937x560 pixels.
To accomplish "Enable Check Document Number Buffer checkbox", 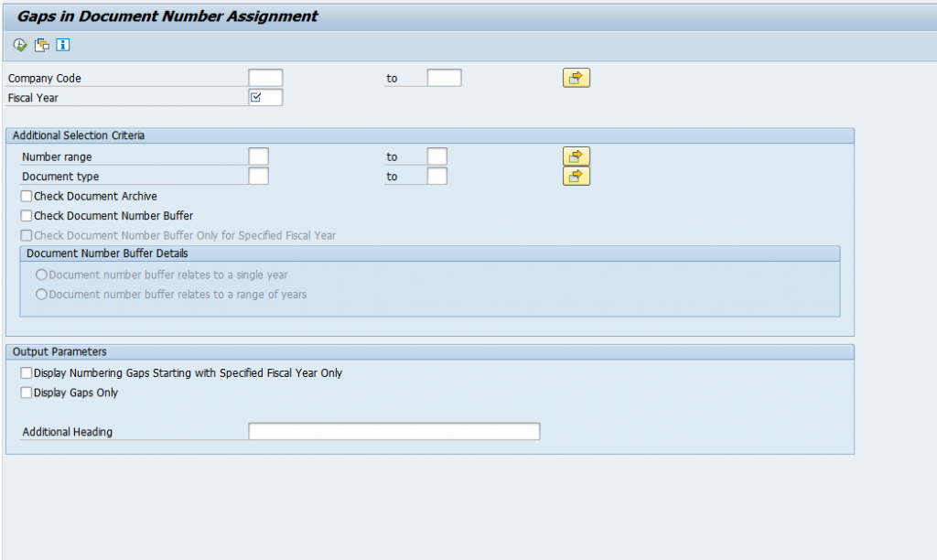I will (x=27, y=216).
